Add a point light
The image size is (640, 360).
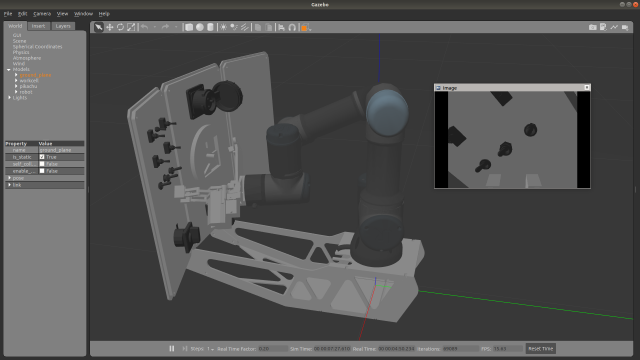pos(223,27)
